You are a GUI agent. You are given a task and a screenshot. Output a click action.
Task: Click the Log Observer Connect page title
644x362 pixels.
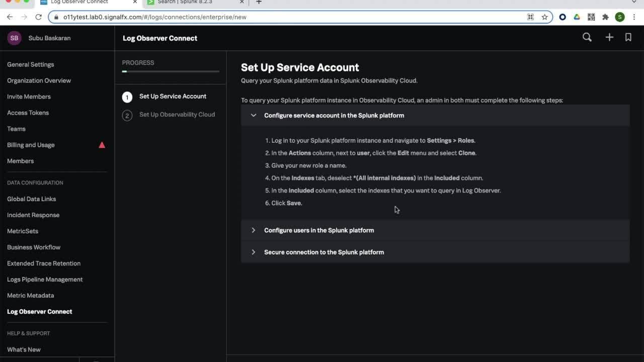coord(160,38)
